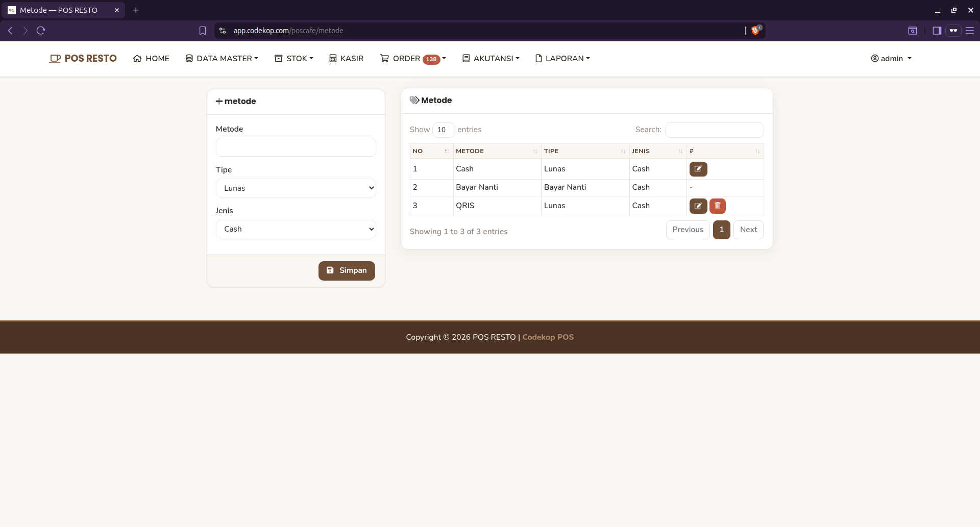Open the Tipe dropdown showing Lunas
This screenshot has width=980, height=527.
pos(296,188)
